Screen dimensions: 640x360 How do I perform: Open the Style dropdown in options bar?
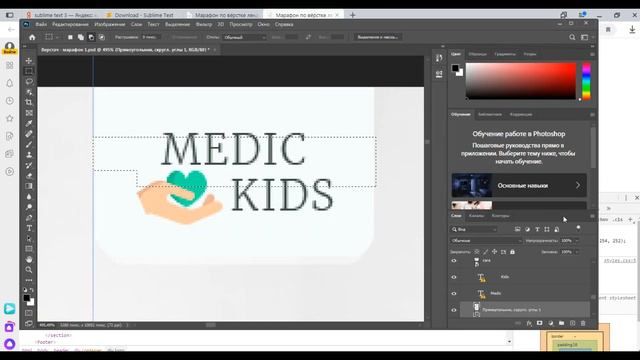coord(244,37)
